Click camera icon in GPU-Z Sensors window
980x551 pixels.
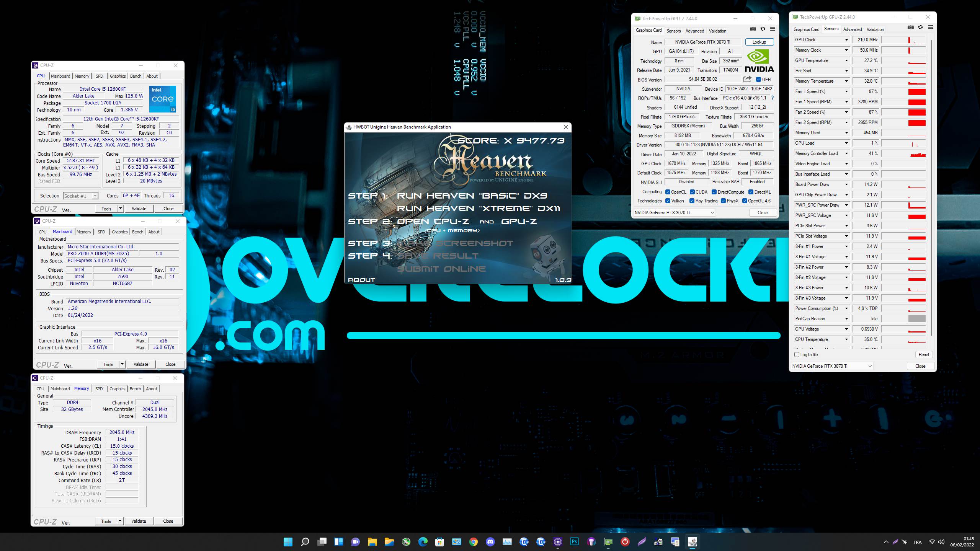pos(910,27)
